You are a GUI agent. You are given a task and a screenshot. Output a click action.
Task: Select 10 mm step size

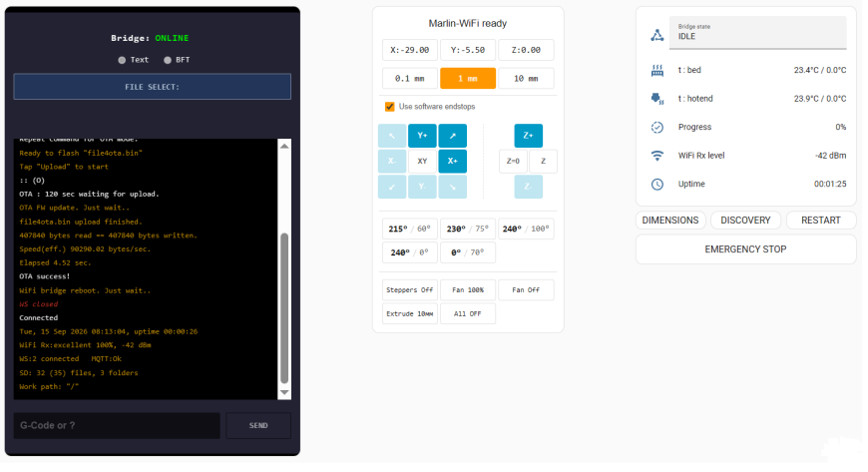(526, 79)
